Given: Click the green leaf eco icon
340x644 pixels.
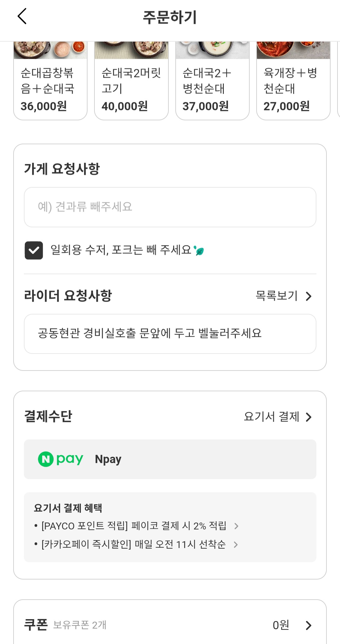Looking at the screenshot, I should (199, 251).
